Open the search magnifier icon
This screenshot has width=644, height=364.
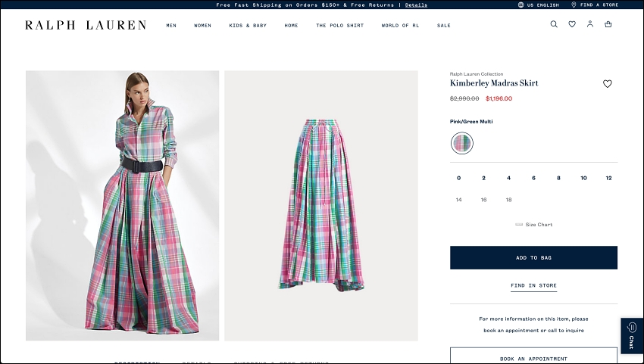coord(554,24)
